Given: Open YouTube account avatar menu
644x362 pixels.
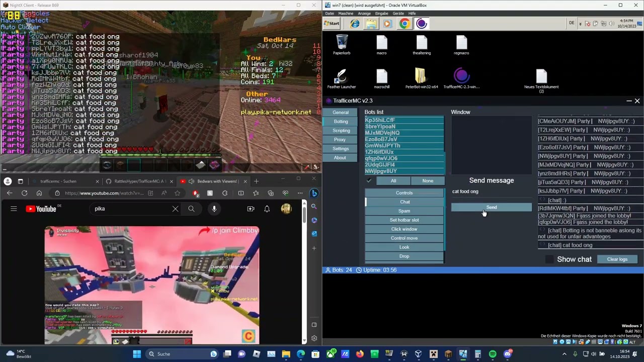Looking at the screenshot, I should pos(286,209).
